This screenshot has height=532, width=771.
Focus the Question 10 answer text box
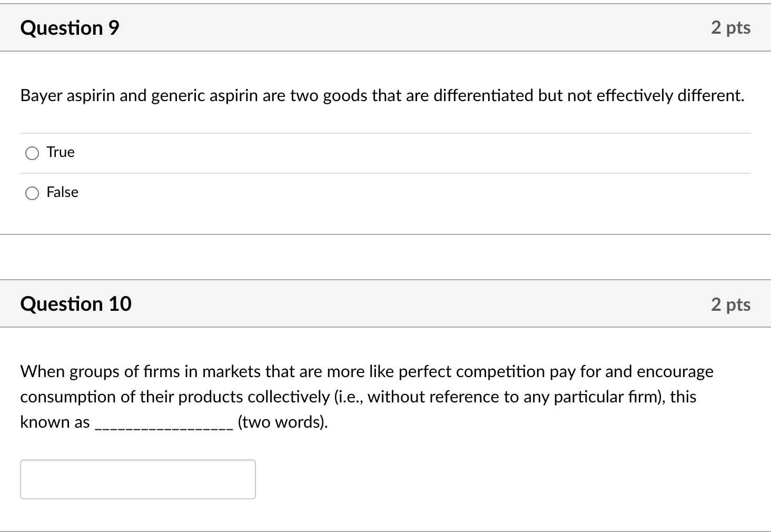click(137, 479)
